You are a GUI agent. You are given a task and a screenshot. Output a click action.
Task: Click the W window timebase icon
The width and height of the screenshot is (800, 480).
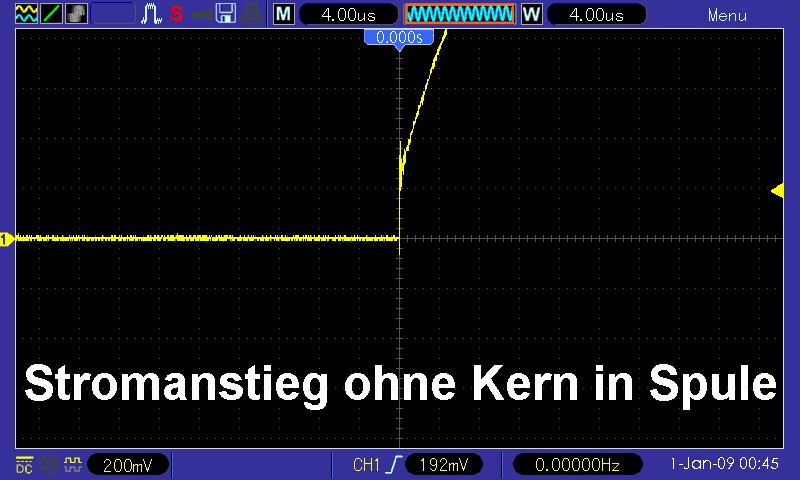point(532,14)
